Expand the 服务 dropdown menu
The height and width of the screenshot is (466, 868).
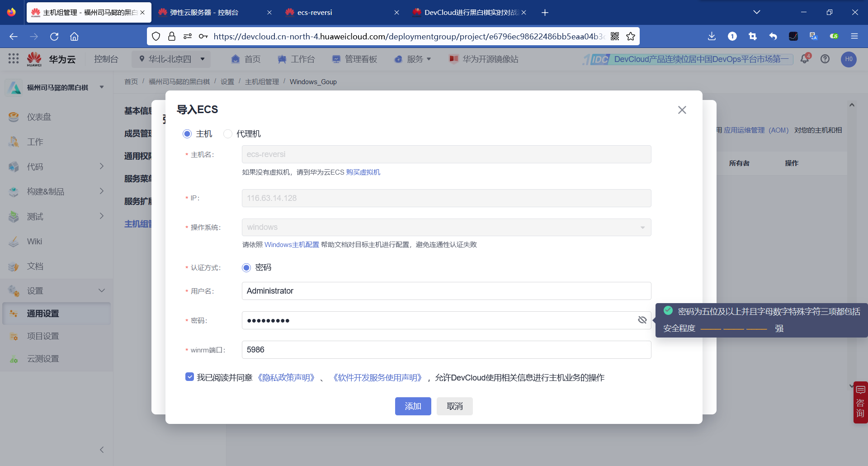pos(413,59)
